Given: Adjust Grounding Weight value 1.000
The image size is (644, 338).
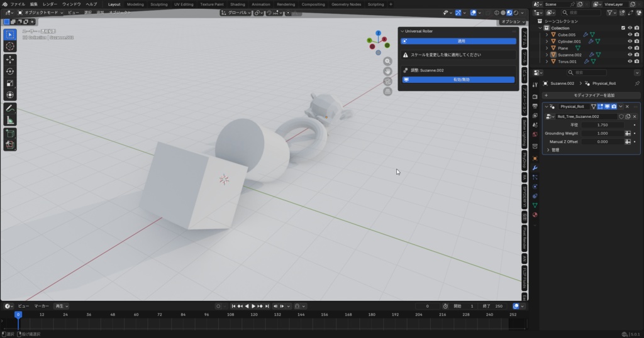Looking at the screenshot, I should (x=602, y=133).
